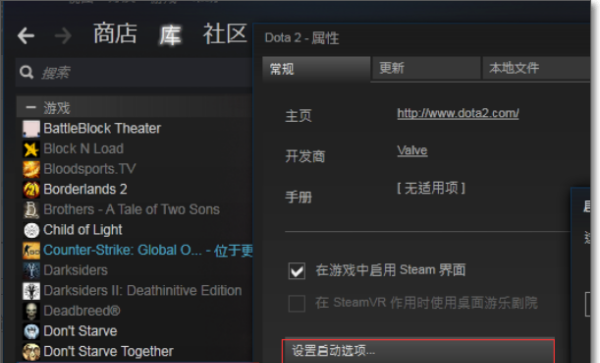The image size is (600, 363).
Task: Click the 手册 label
Action: tap(298, 197)
